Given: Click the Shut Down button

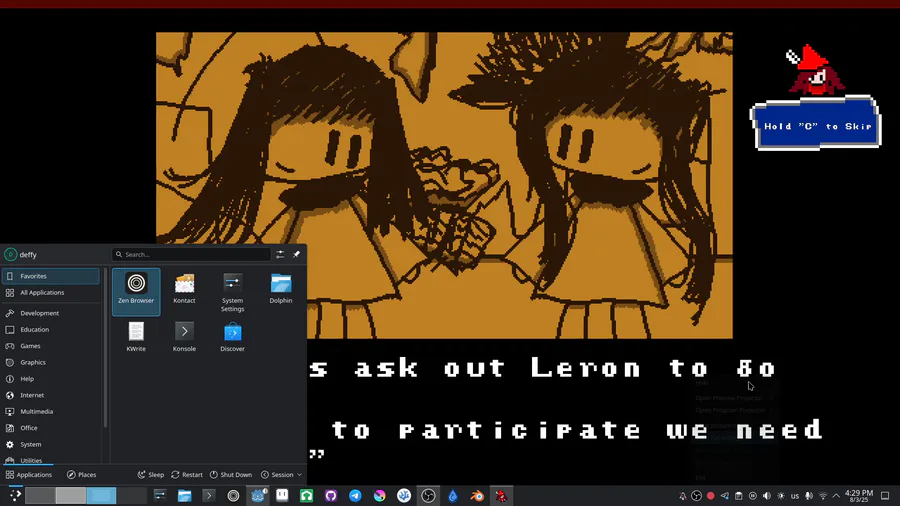Looking at the screenshot, I should pyautogui.click(x=231, y=474).
